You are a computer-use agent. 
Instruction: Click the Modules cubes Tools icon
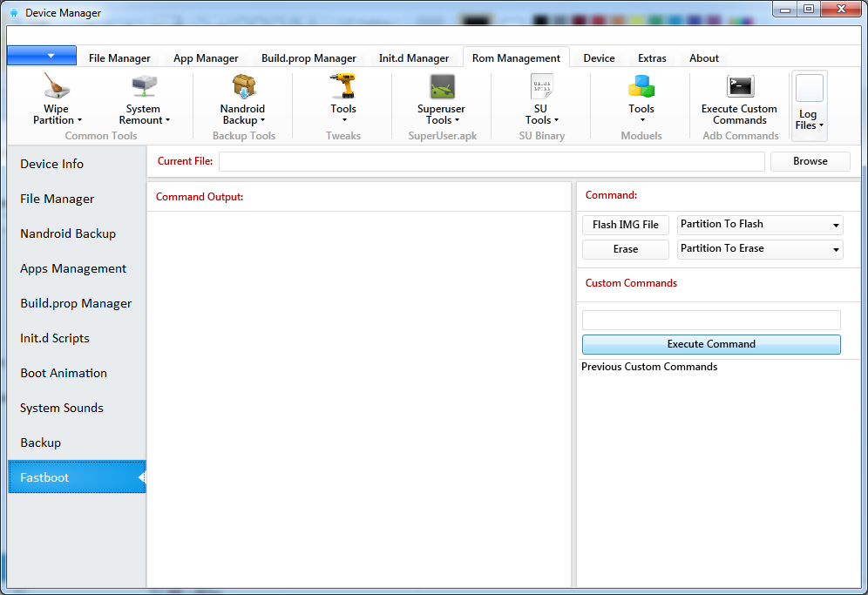641,87
